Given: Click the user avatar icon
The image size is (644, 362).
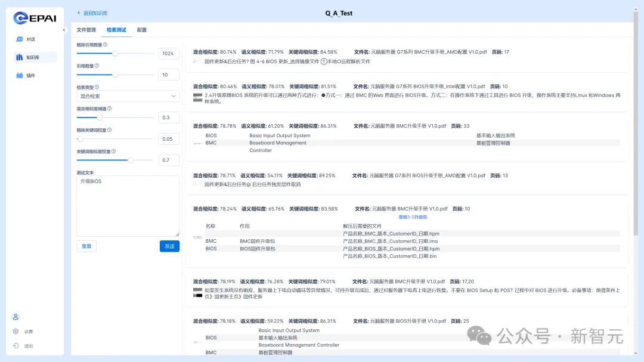Looking at the screenshot, I should (x=16, y=317).
